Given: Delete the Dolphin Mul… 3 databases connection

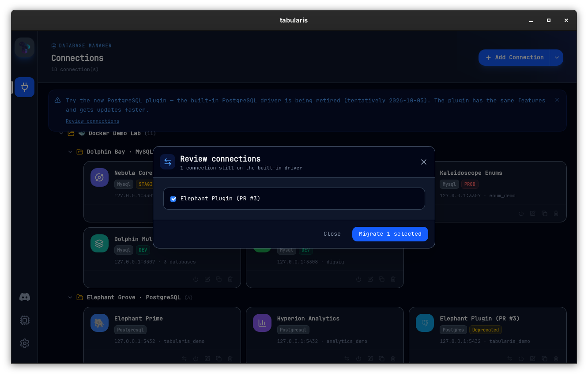Looking at the screenshot, I should coord(230,279).
